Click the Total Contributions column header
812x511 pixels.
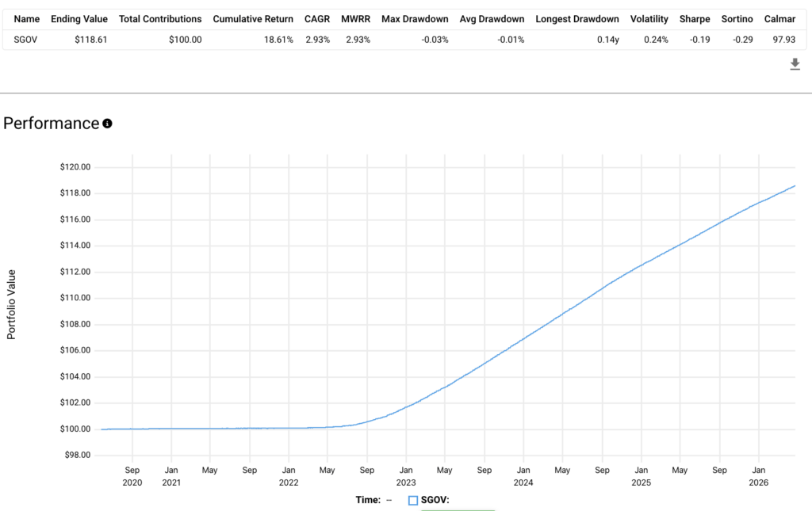[160, 19]
